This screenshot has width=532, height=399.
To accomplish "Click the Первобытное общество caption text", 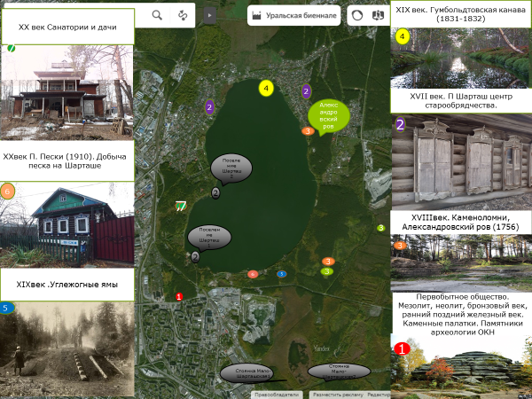I will (x=463, y=314).
